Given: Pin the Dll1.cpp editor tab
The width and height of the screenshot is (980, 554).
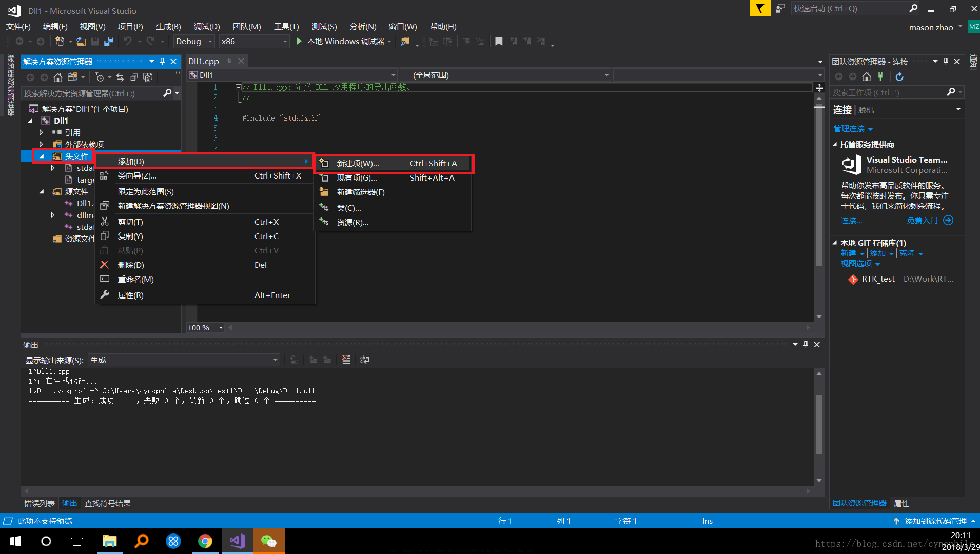Looking at the screenshot, I should 229,61.
